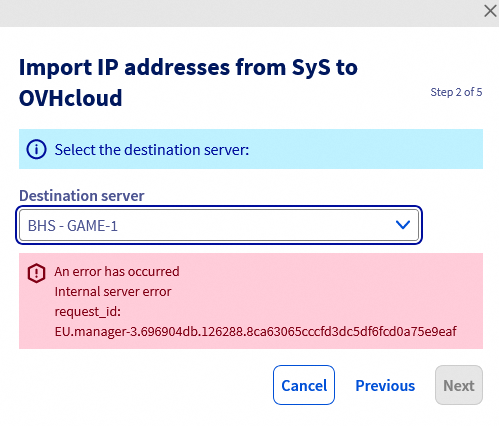Click the 'Internal server error' message

click(x=113, y=292)
